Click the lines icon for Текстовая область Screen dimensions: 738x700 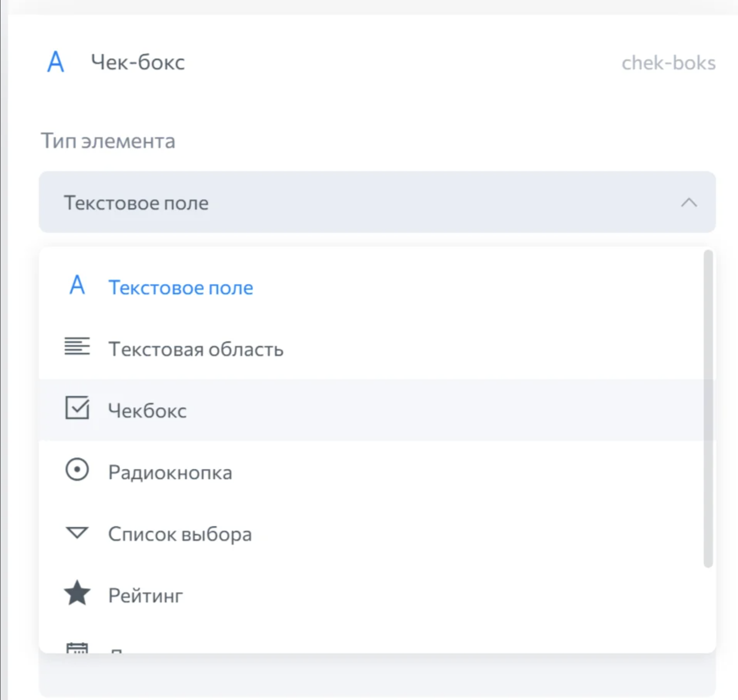point(77,346)
